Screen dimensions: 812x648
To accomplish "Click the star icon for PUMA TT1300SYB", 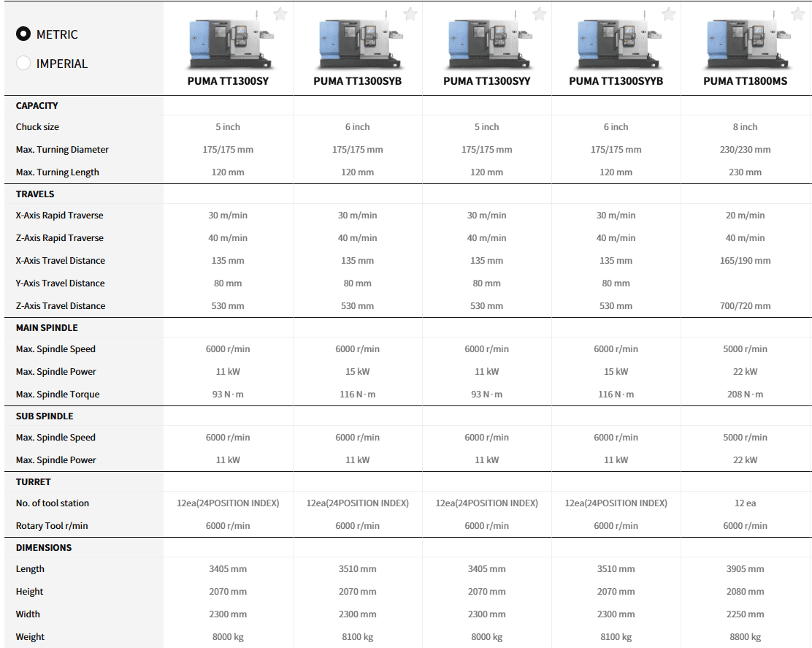I will pos(410,14).
